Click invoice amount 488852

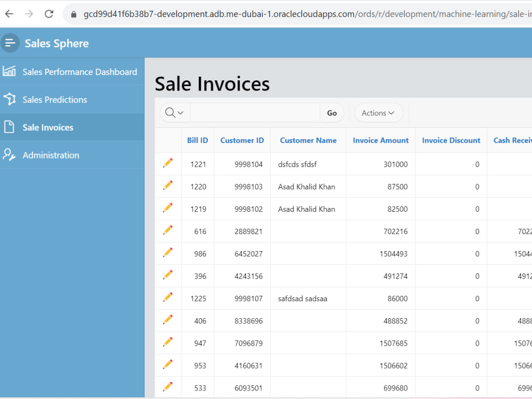[x=396, y=321]
